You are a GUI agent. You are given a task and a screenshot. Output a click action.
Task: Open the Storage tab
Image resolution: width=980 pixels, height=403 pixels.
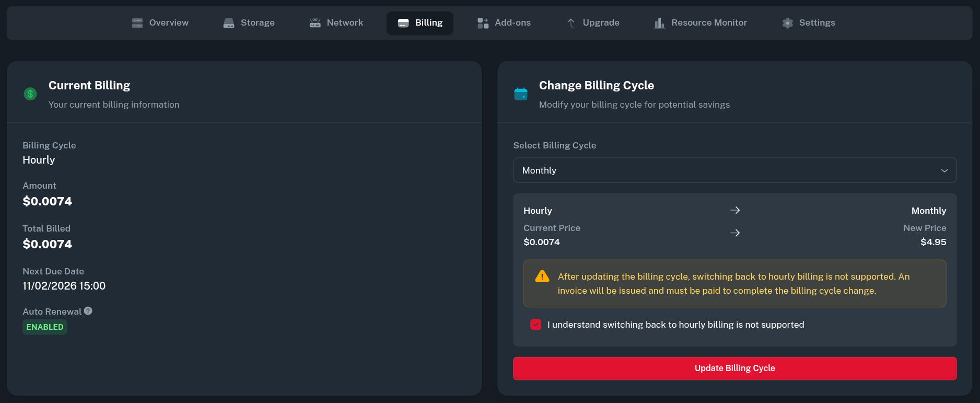click(249, 23)
